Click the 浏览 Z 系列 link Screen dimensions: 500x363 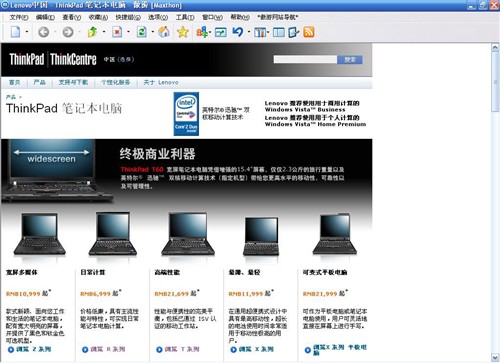[x=34, y=349]
